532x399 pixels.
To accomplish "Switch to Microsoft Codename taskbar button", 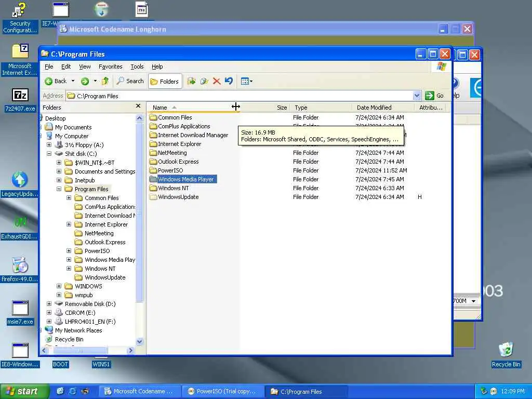I will point(139,391).
